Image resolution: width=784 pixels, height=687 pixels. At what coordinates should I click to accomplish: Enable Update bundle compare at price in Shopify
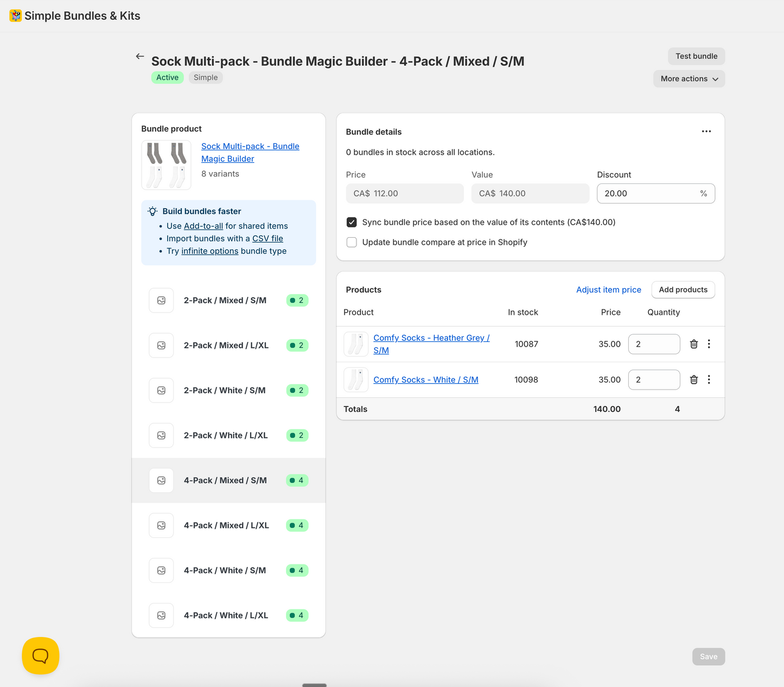pos(352,243)
